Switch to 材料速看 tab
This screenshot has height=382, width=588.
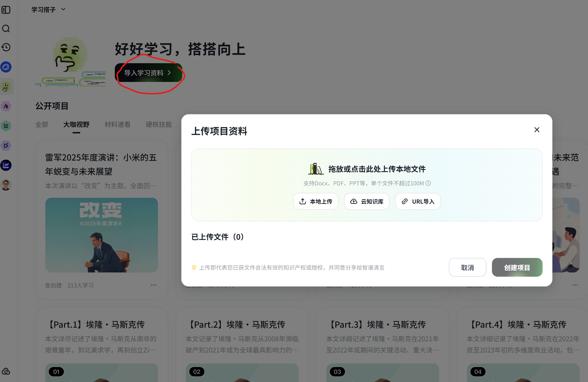click(117, 125)
